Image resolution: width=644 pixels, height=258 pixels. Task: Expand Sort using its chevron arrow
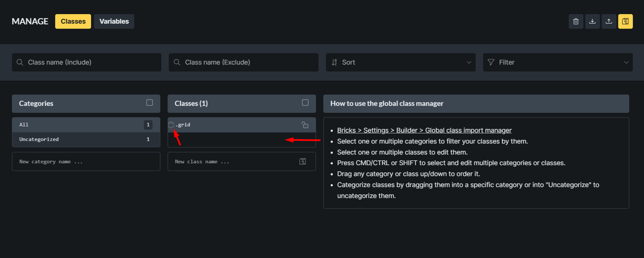469,62
